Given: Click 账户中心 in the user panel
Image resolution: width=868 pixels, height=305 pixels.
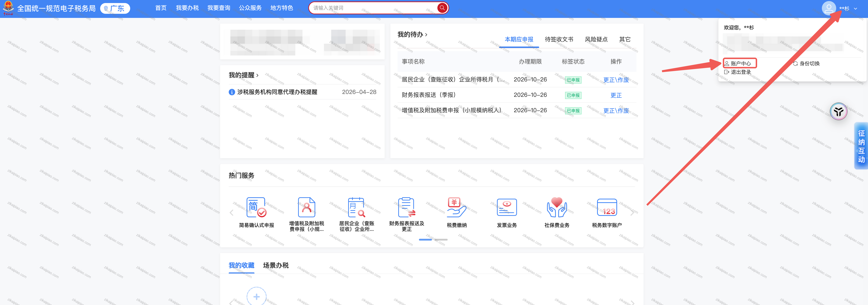Looking at the screenshot, I should (740, 63).
